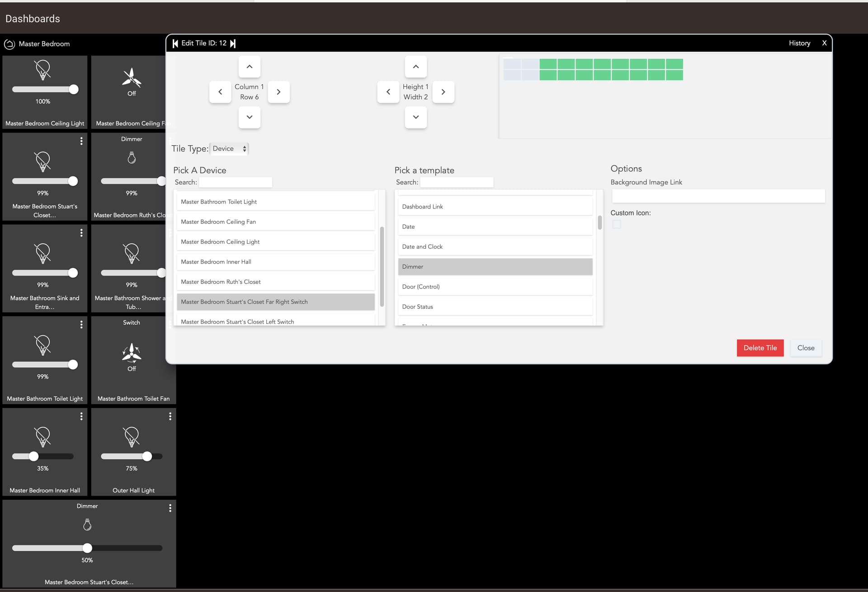This screenshot has width=868, height=592.
Task: Toggle Master Bedroom Ceiling Light bulb icon
Action: 43,71
